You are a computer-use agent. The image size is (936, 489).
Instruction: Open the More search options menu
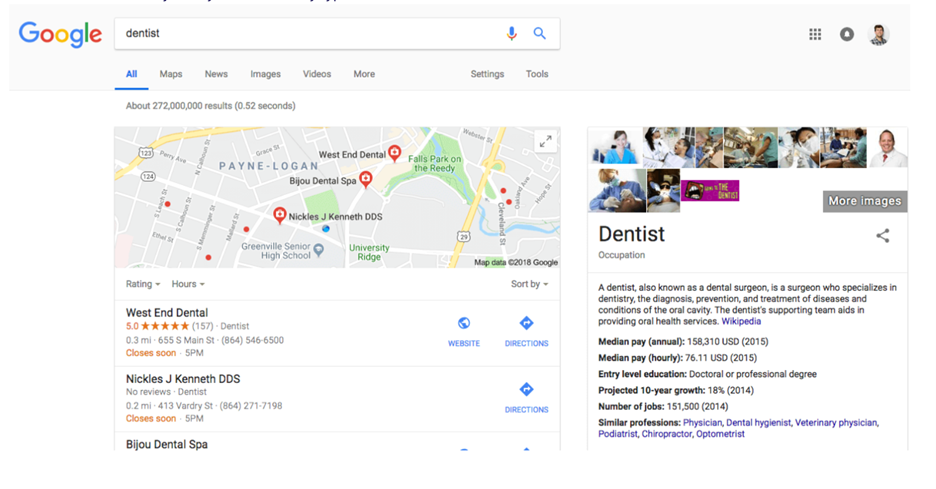click(x=364, y=74)
